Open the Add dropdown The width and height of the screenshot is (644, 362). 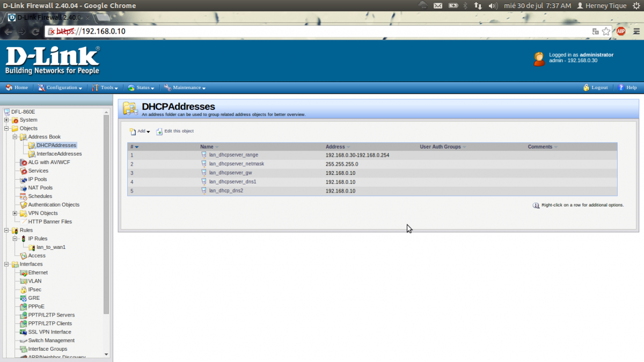point(140,131)
